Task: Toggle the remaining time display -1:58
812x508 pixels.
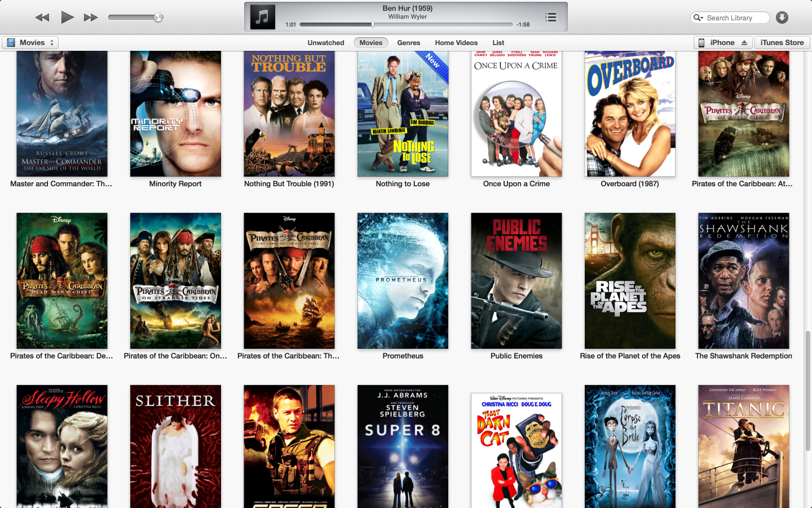Action: click(523, 25)
